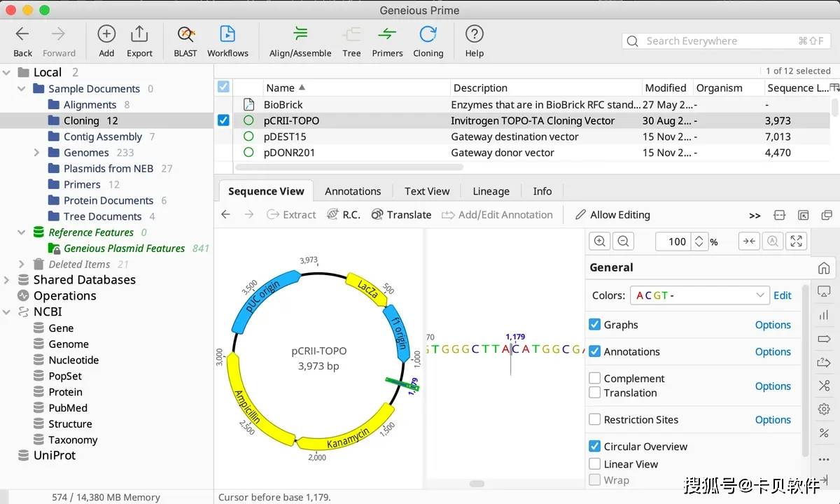
Task: Switch to the Lineage tab
Action: pyautogui.click(x=491, y=191)
